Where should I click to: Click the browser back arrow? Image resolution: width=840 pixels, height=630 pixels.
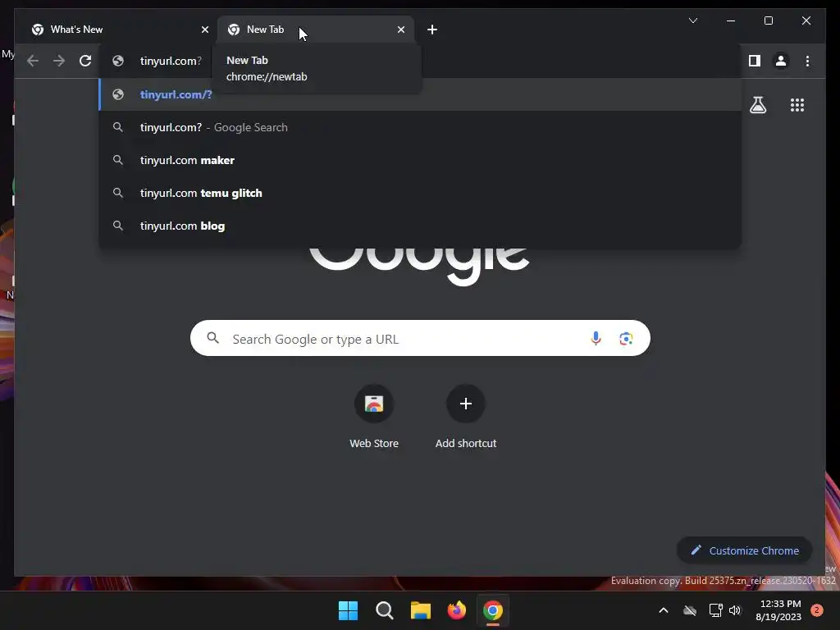(33, 61)
